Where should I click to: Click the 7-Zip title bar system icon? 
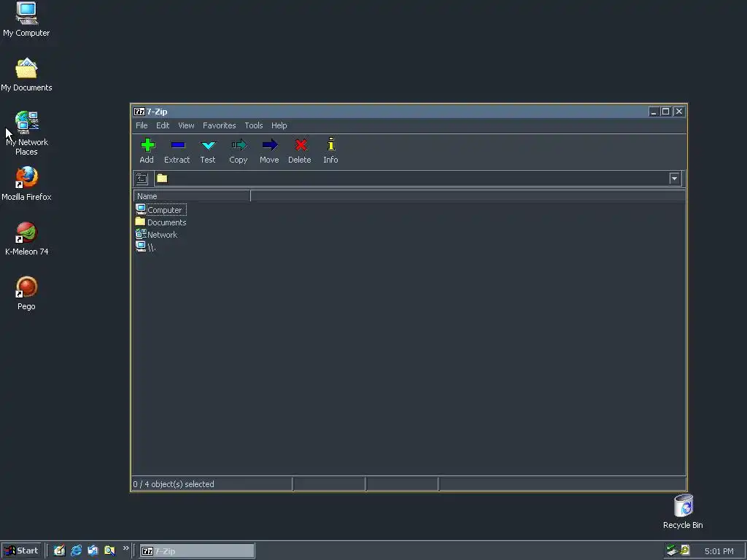pos(139,112)
